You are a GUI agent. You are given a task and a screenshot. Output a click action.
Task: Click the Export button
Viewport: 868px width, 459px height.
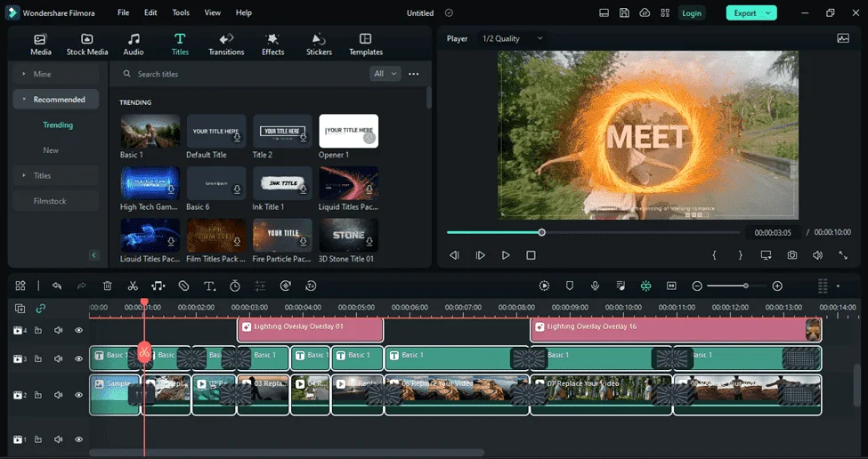tap(751, 12)
